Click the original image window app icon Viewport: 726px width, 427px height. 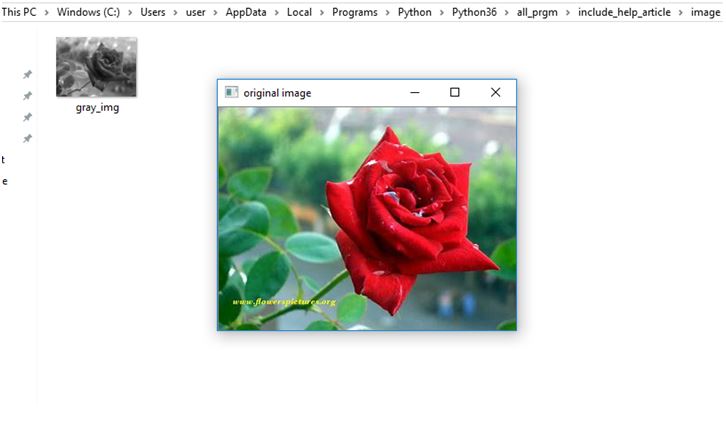[x=231, y=92]
